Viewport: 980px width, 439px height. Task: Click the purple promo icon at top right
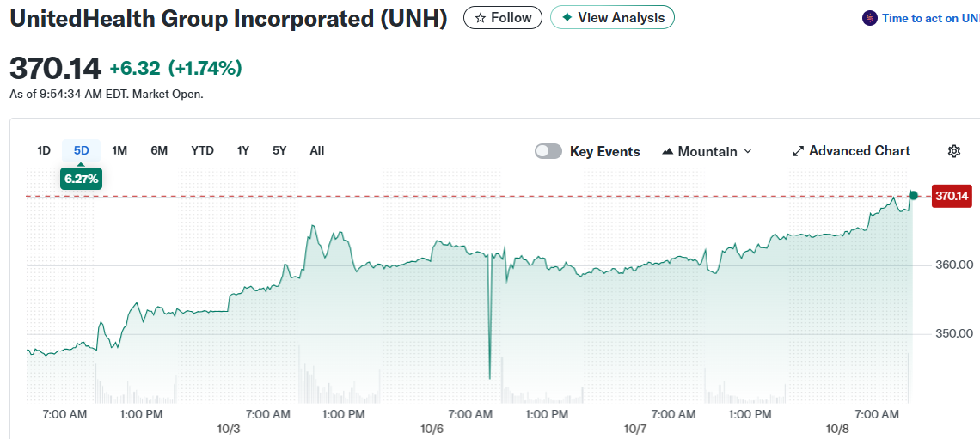(x=869, y=18)
